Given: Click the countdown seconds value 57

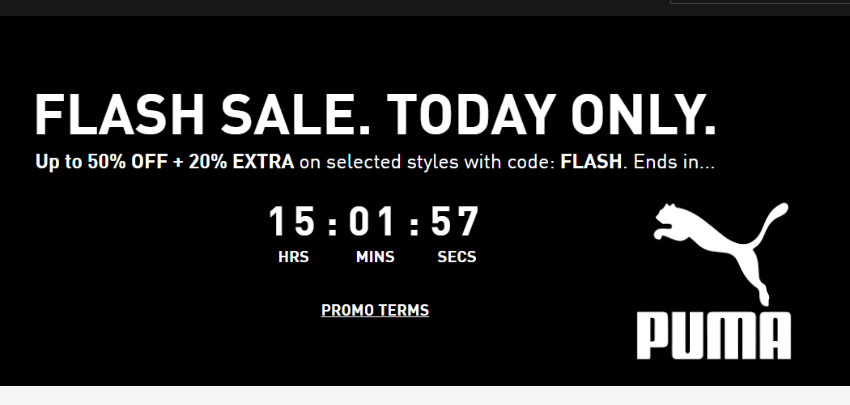Looking at the screenshot, I should pos(456,222).
